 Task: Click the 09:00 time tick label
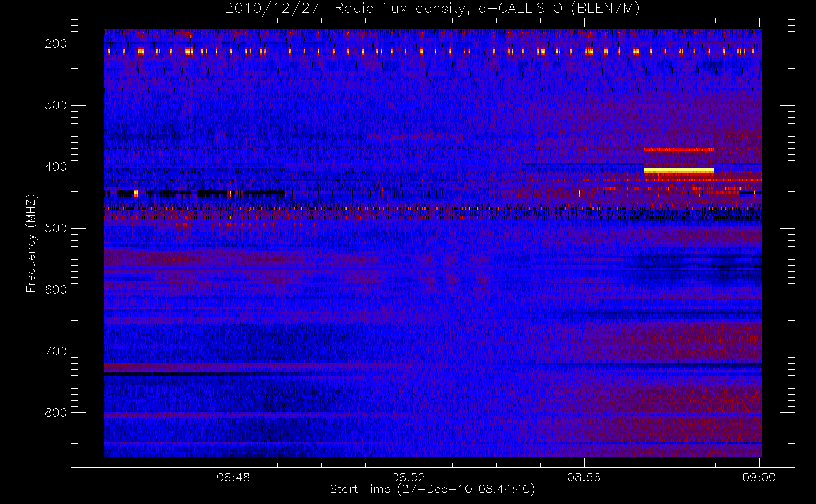tap(759, 477)
